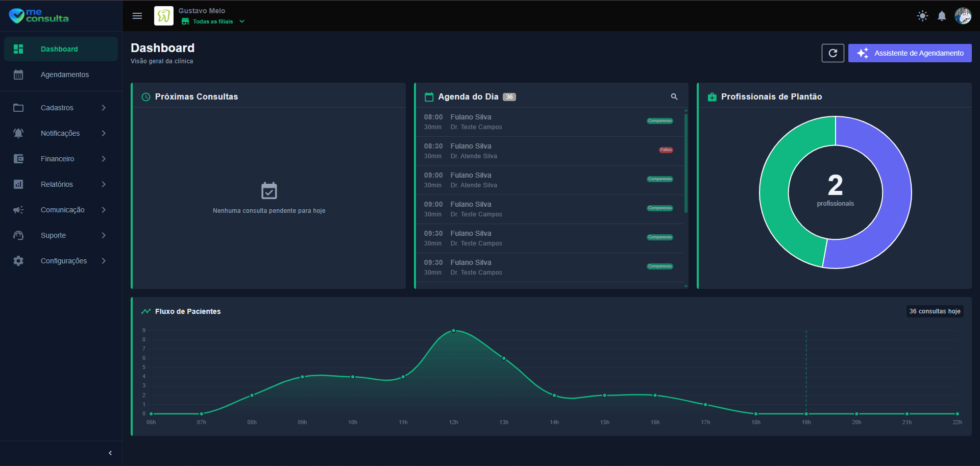Image resolution: width=980 pixels, height=466 pixels.
Task: Click the Relatórios chart icon
Action: coord(18,184)
